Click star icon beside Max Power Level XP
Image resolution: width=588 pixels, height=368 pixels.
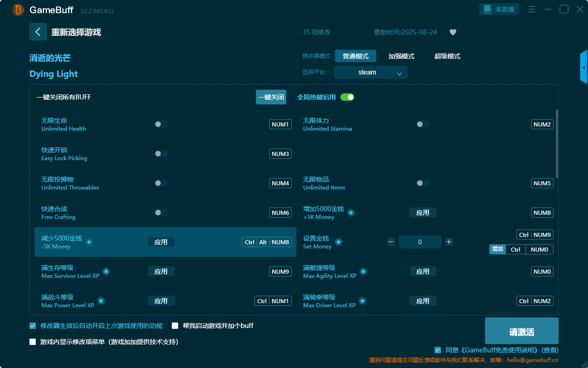point(101,301)
